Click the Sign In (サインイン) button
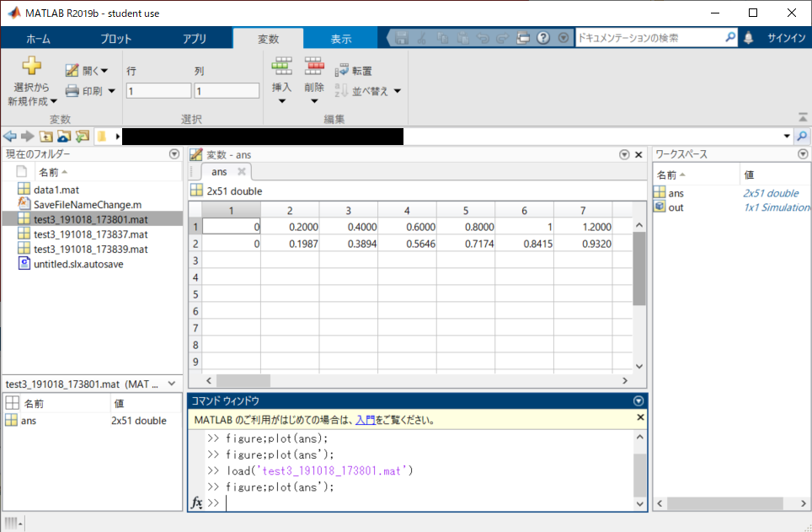The width and height of the screenshot is (812, 532). (786, 38)
